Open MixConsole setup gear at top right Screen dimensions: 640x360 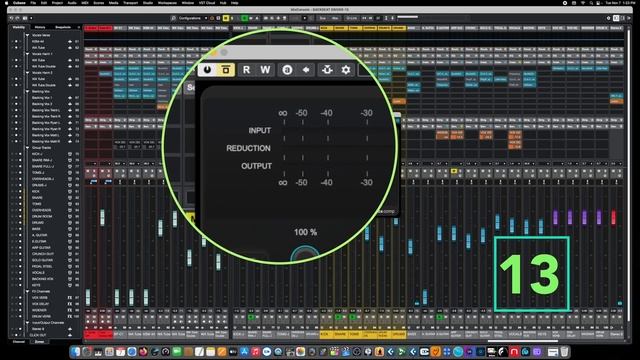[x=608, y=18]
